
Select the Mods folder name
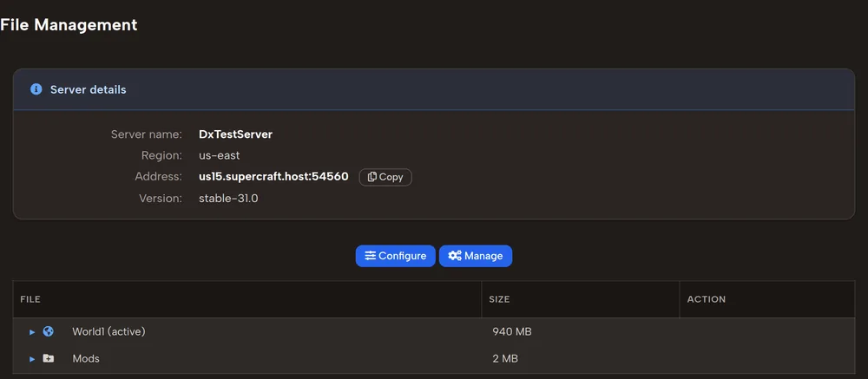(x=86, y=358)
